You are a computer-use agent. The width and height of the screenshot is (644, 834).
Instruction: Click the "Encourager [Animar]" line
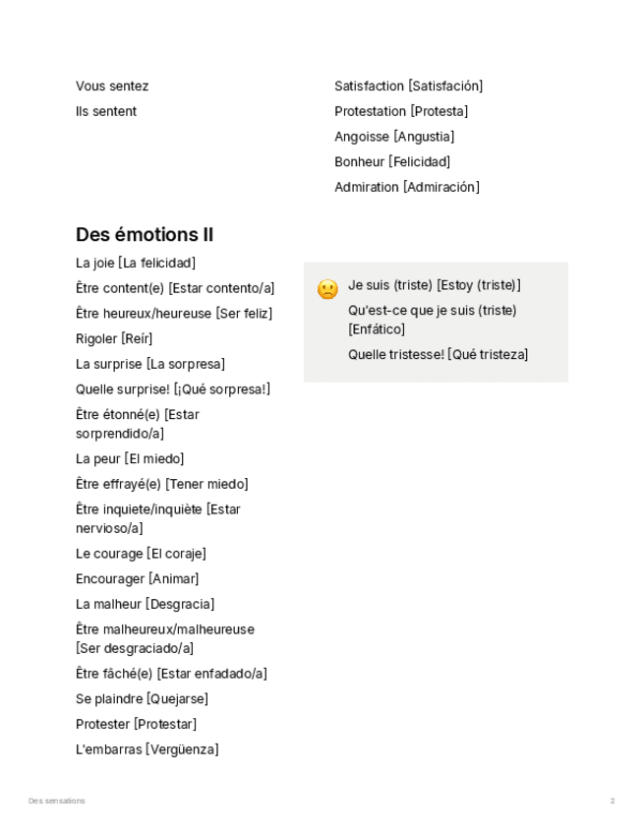tap(138, 579)
